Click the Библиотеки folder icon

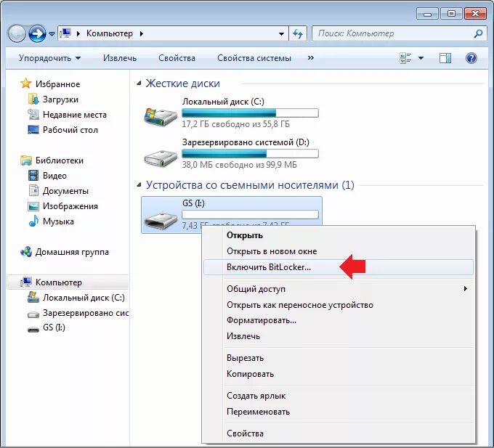coord(26,160)
